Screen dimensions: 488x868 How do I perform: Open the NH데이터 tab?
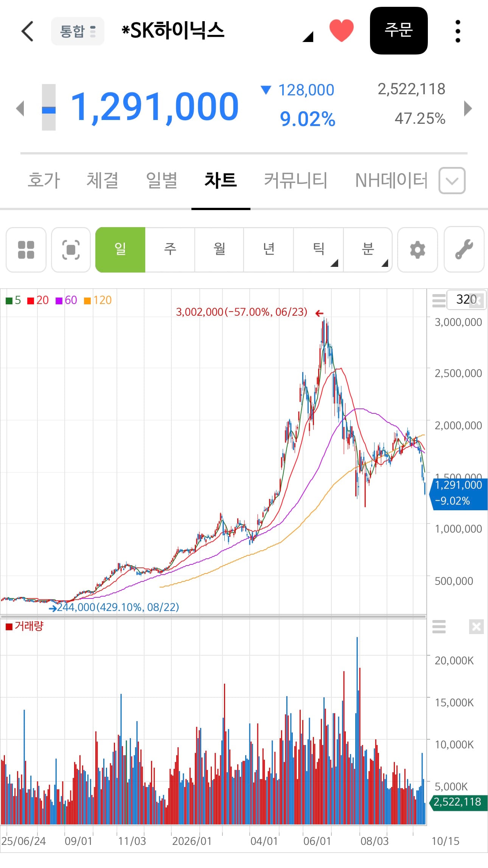coord(392,180)
